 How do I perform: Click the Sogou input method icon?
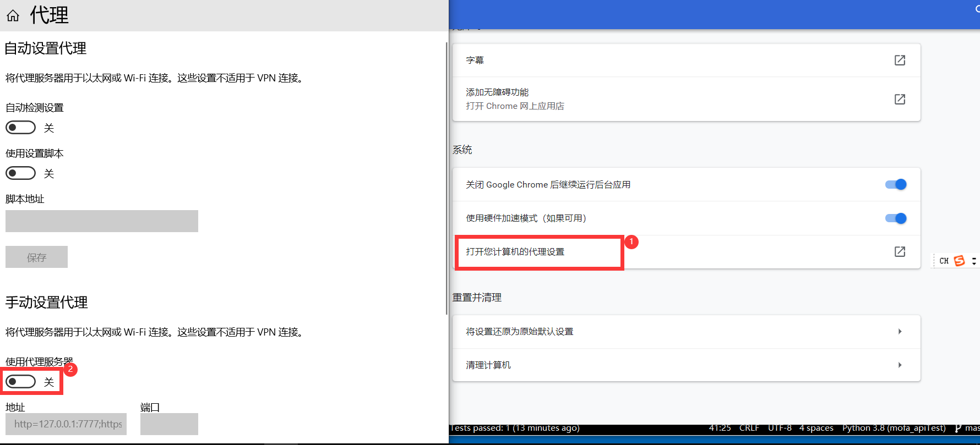click(x=960, y=261)
